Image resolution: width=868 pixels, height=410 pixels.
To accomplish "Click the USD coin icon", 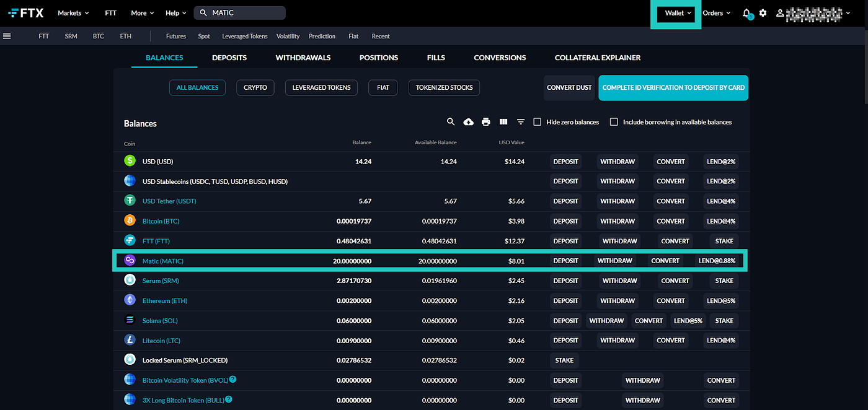I will pyautogui.click(x=130, y=161).
